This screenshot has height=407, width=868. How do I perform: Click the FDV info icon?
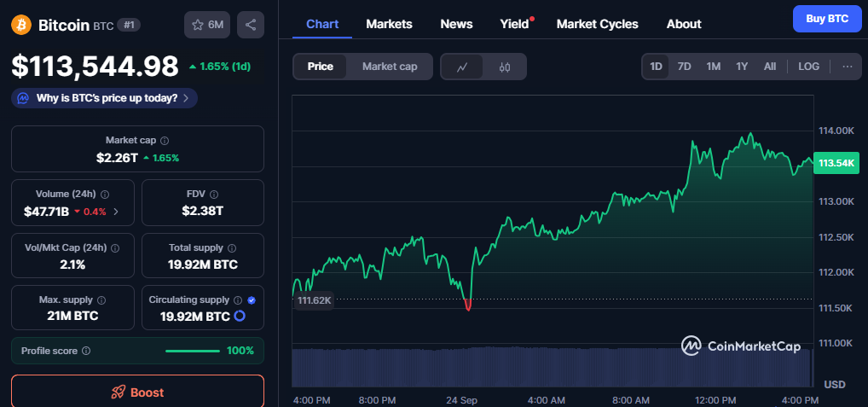point(214,195)
